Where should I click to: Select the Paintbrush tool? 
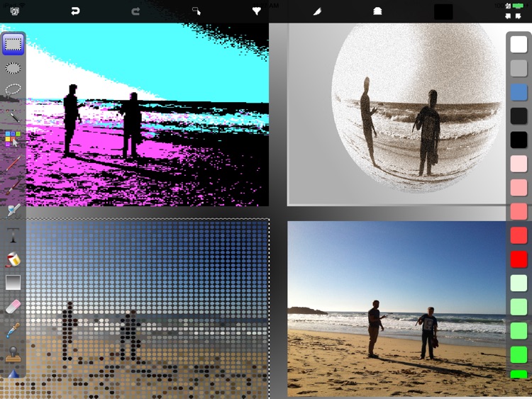[x=13, y=187]
